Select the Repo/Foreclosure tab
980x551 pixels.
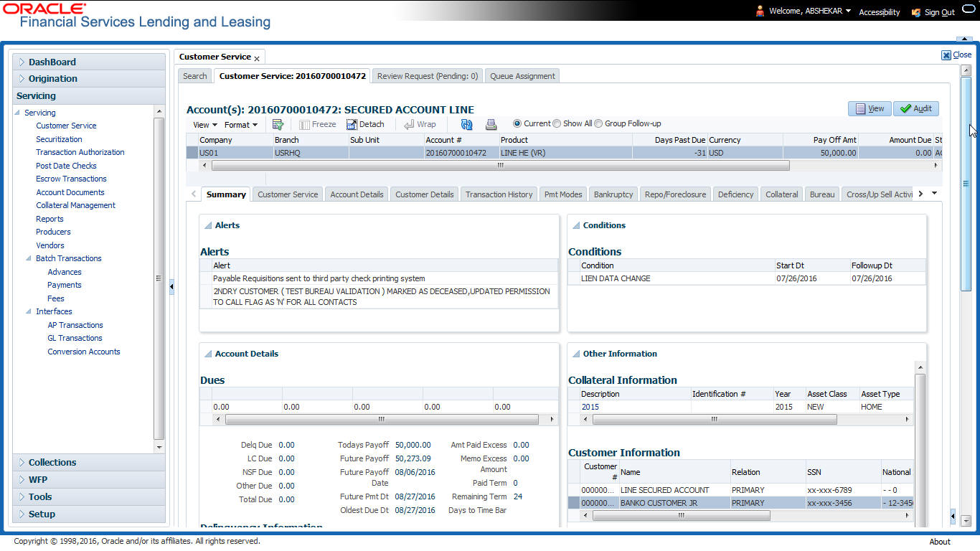click(x=675, y=194)
